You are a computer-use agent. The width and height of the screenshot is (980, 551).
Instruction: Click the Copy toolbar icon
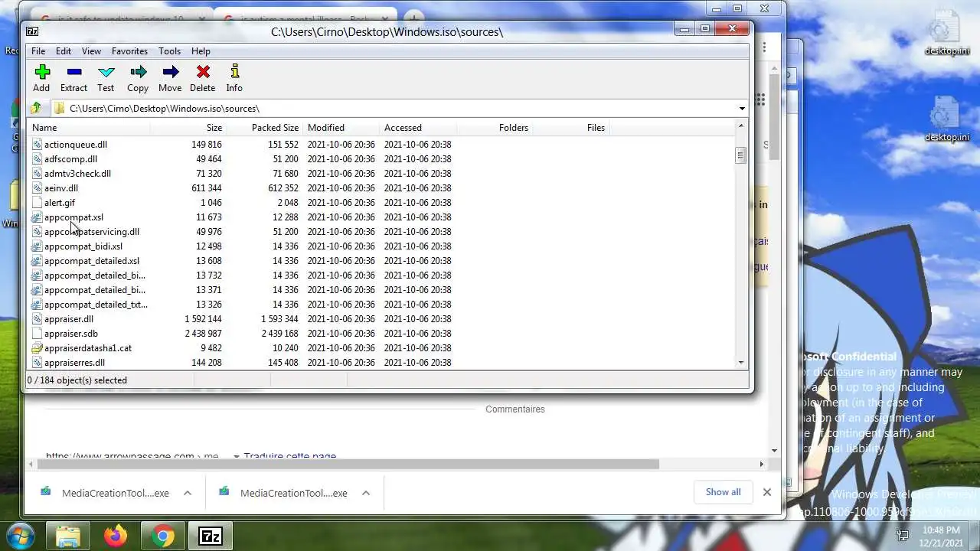pos(138,72)
